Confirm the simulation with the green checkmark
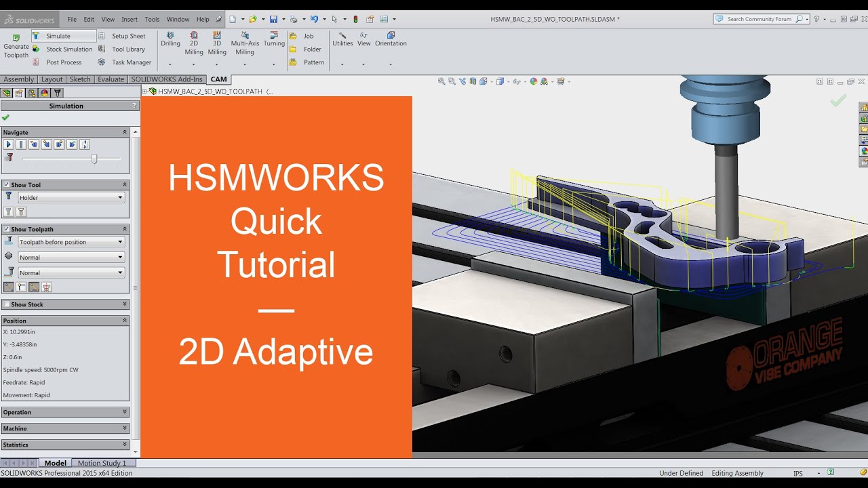 coord(6,117)
